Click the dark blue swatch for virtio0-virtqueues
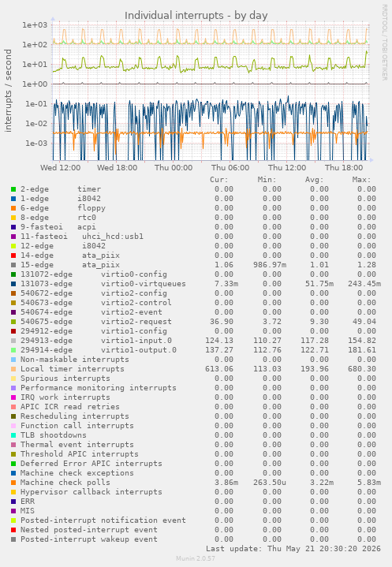 coord(13,284)
